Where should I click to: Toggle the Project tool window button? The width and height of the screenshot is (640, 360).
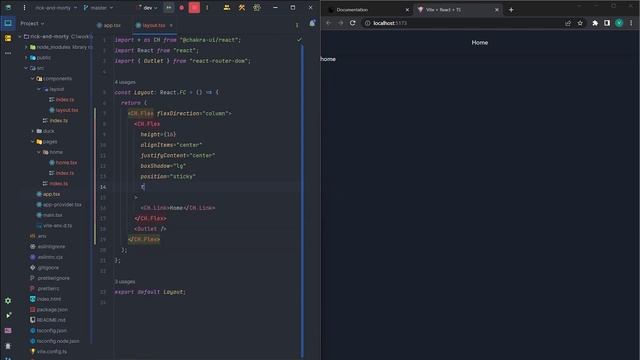pos(8,23)
